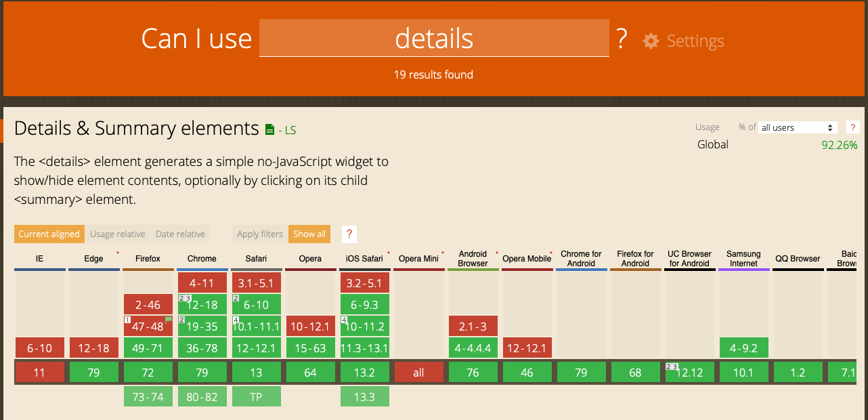Click the filters help question mark

[x=349, y=234]
